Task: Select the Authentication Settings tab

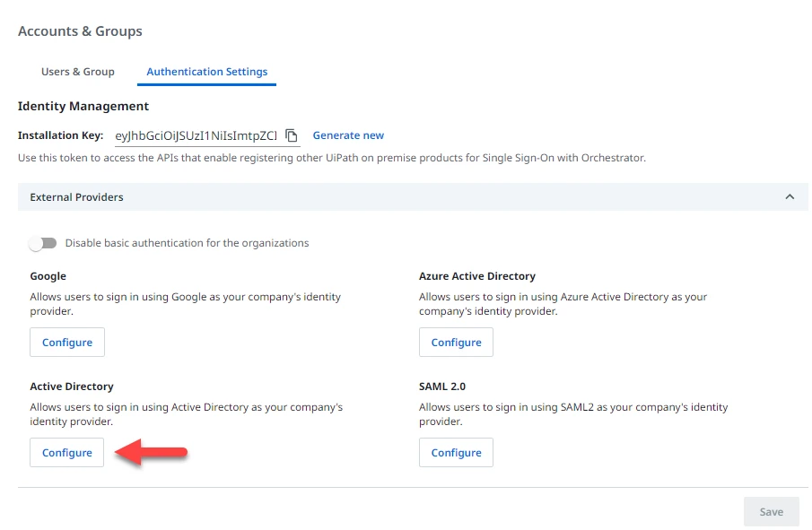Action: (x=206, y=72)
